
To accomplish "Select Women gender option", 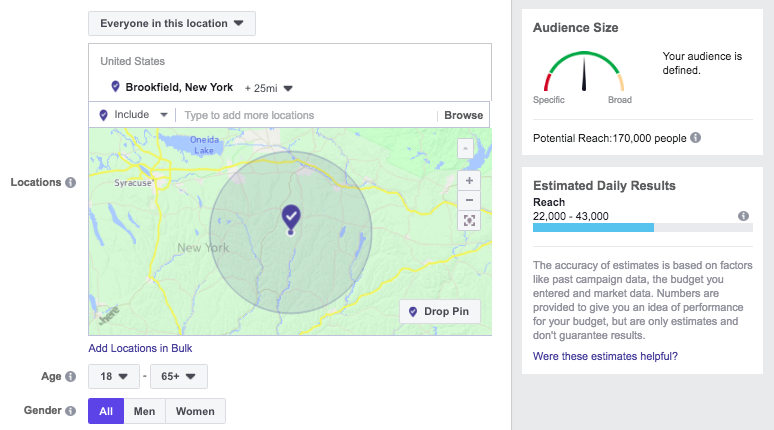I will (x=196, y=411).
